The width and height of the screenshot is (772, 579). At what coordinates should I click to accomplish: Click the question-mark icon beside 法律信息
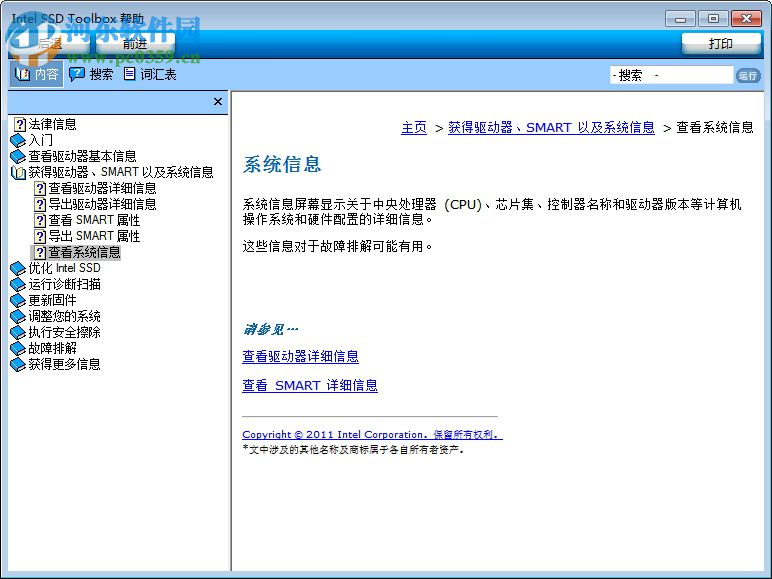(x=19, y=124)
